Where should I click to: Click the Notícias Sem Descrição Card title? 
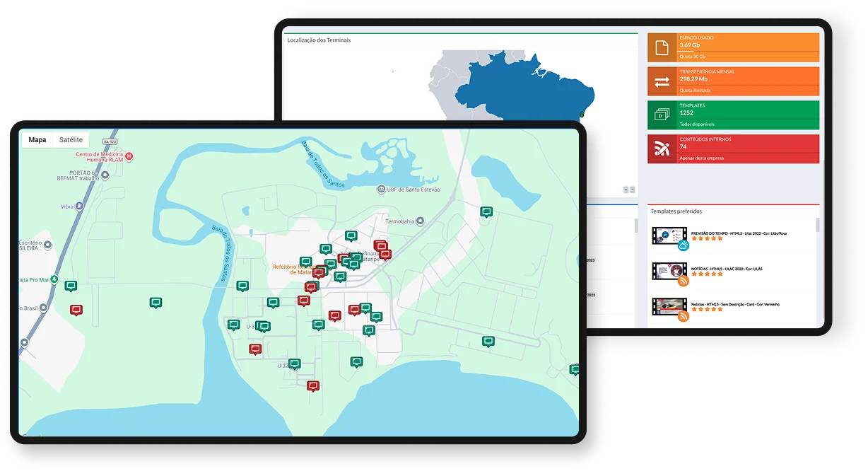click(x=735, y=304)
